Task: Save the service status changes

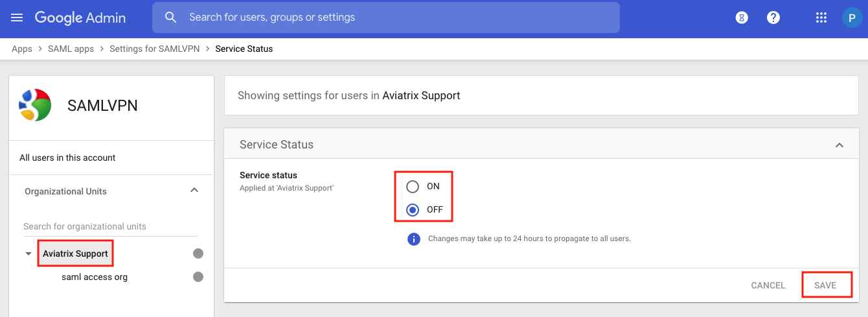Action: point(825,285)
